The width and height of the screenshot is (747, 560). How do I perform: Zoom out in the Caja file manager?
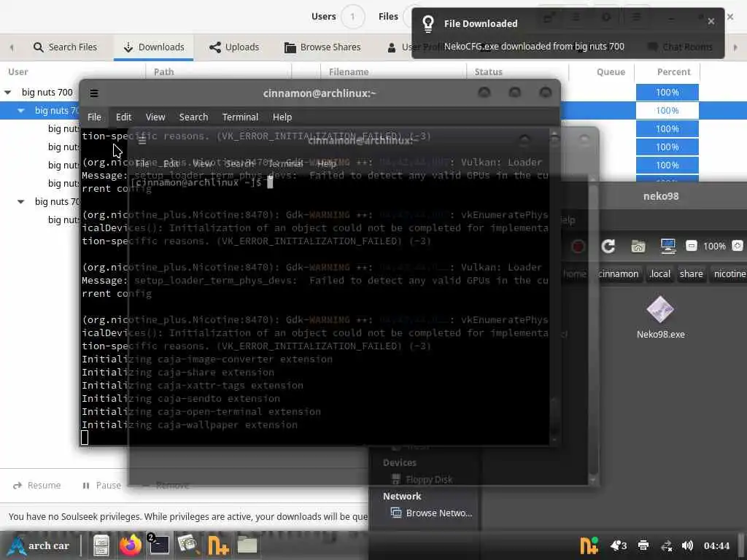tap(691, 246)
